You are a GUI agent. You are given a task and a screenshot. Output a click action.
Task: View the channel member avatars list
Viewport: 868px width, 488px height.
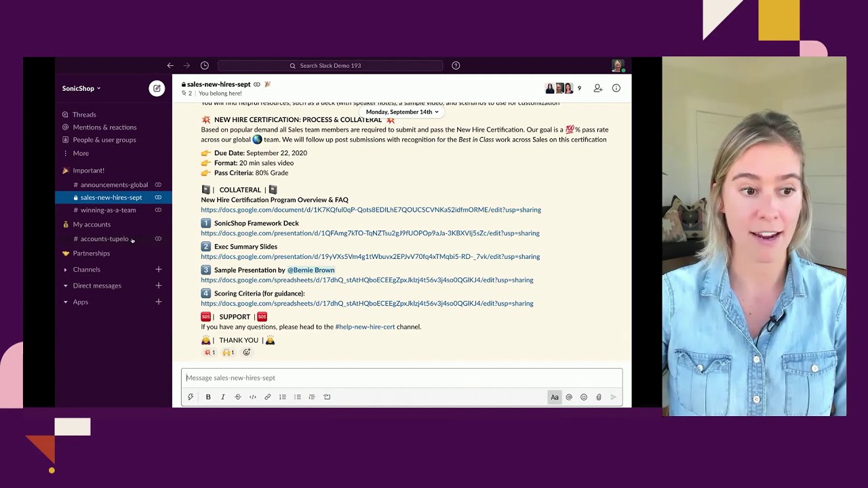(563, 88)
